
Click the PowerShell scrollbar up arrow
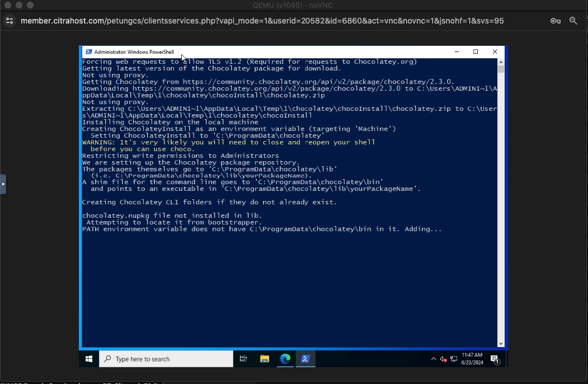pos(501,62)
